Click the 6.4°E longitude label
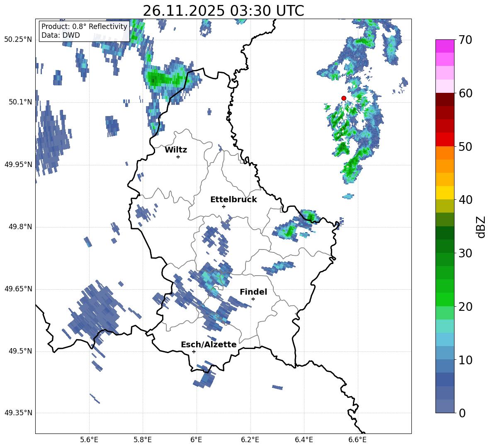The height and width of the screenshot is (448, 491). pos(304,440)
